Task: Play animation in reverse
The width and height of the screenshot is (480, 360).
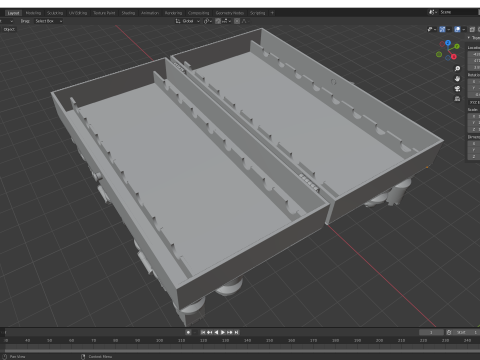Action: tap(216, 332)
